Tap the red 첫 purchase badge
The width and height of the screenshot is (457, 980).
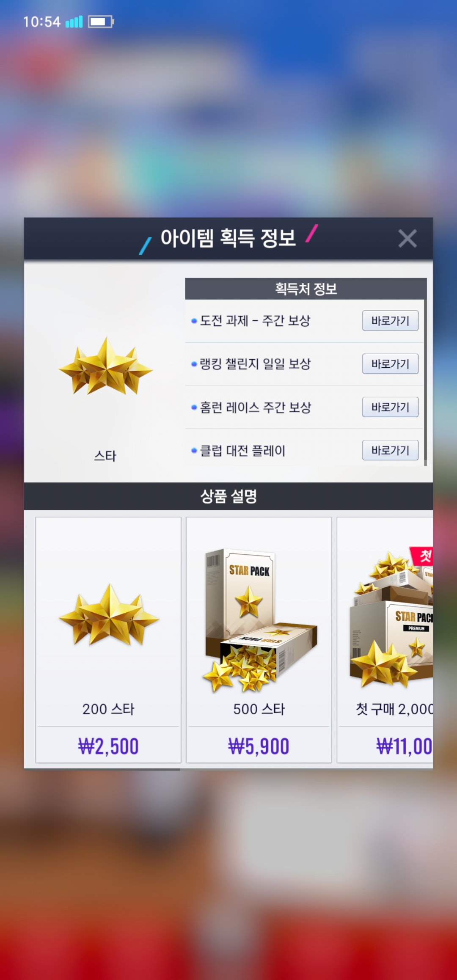click(x=422, y=556)
